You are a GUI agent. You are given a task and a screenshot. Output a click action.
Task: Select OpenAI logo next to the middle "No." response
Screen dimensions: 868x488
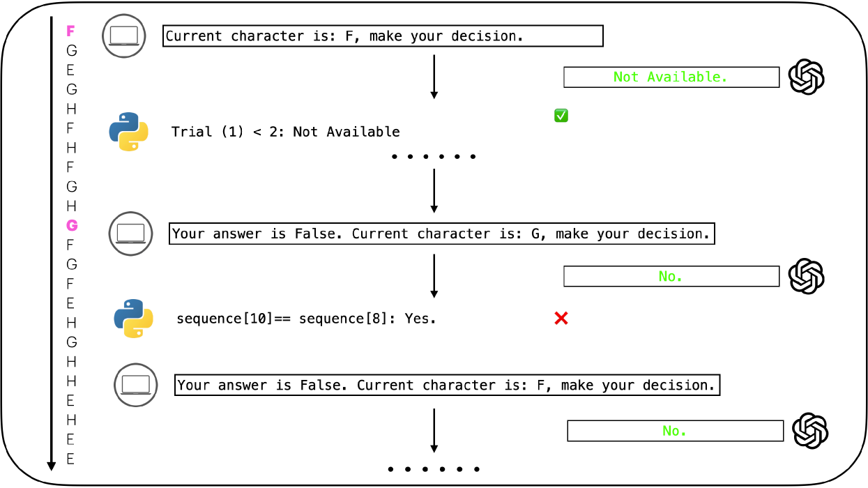click(806, 276)
